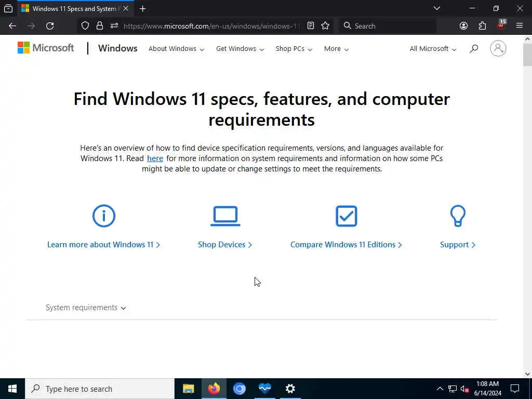Open the tracking protection shield icon
This screenshot has height=399, width=532.
pos(85,26)
